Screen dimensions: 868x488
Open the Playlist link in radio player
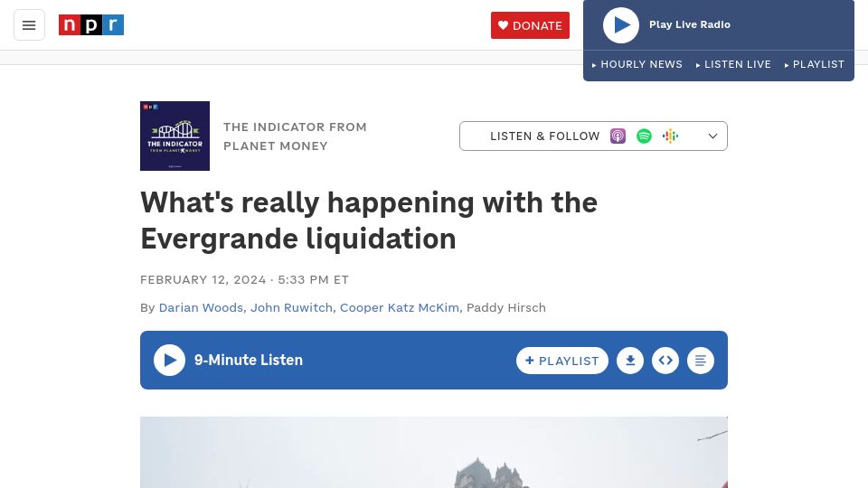[x=815, y=64]
